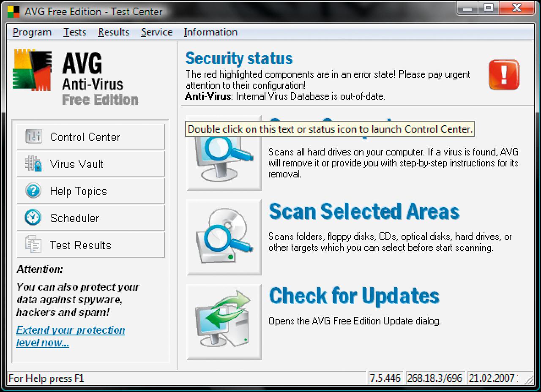Screen dimensions: 541x392
Task: Open the Scheduler
Action: pos(90,218)
